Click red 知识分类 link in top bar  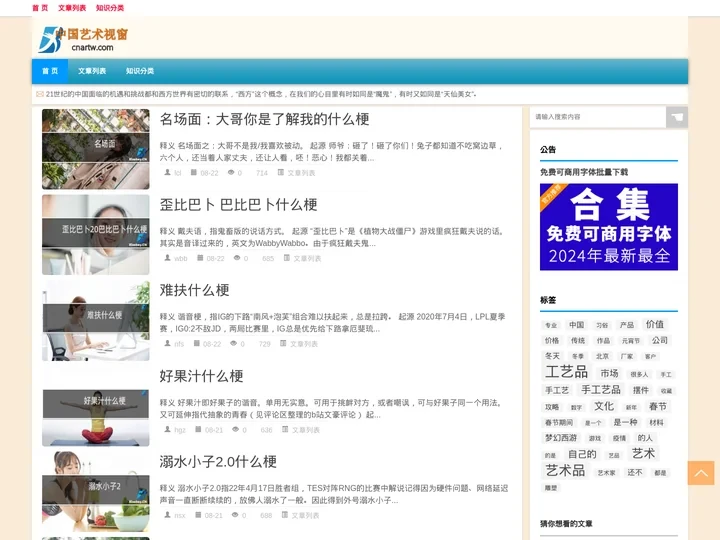pos(110,8)
